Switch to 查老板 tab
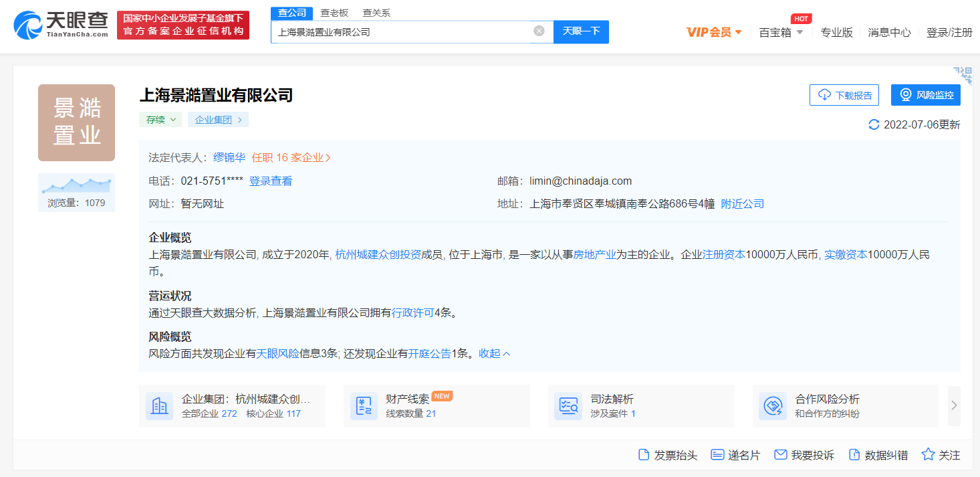Viewport: 980px width, 477px height. [x=334, y=13]
